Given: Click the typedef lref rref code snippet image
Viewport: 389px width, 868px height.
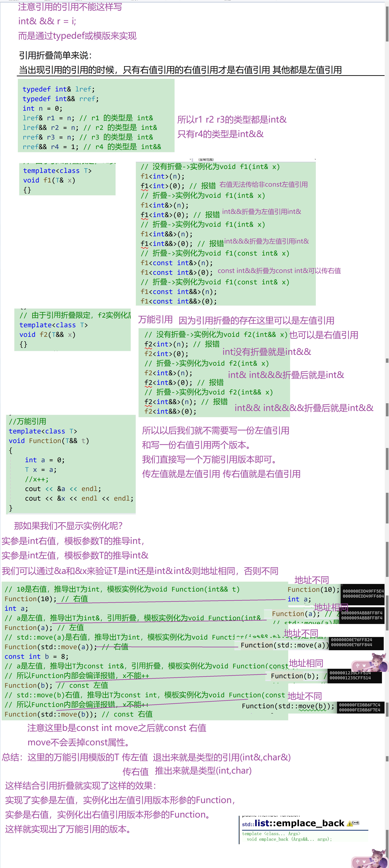Looking at the screenshot, I should point(96,116).
